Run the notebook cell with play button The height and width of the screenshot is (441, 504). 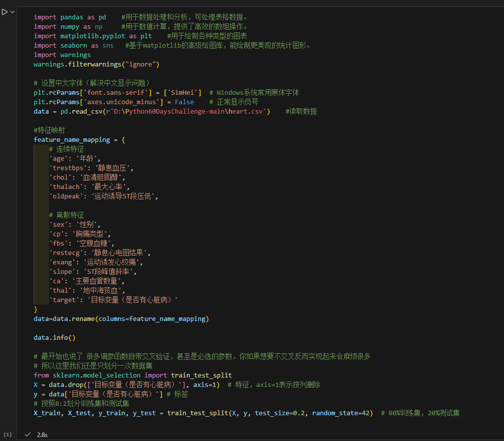[x=4, y=12]
